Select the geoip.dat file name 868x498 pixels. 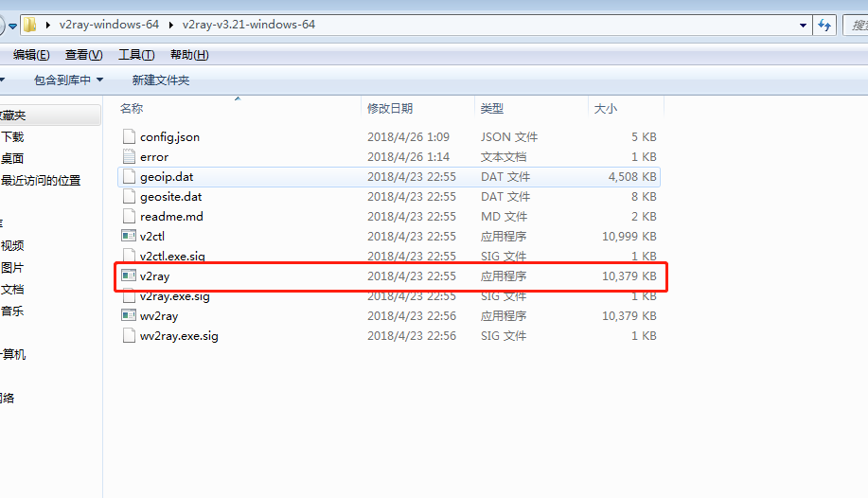point(167,177)
